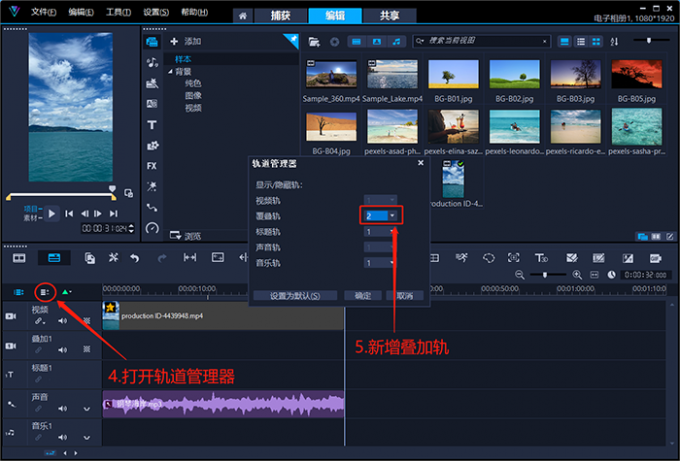
Task: Zoom out the timeline
Action: tap(520, 275)
